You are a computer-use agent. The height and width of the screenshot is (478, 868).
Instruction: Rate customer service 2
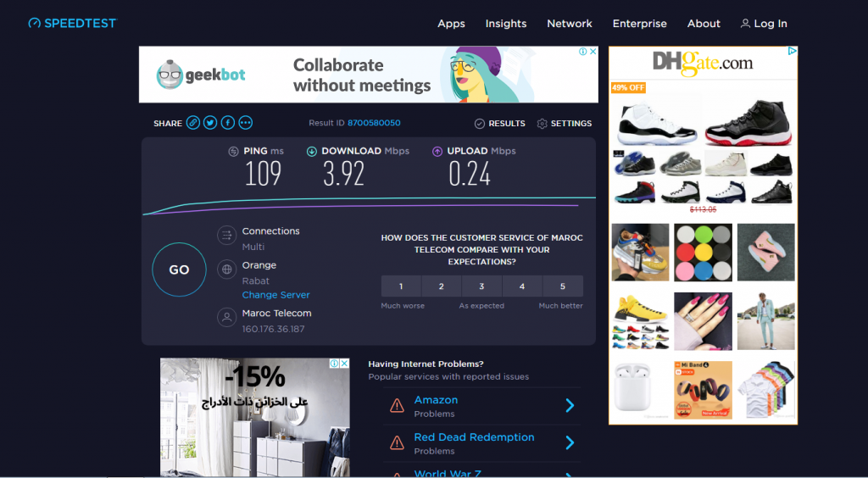pyautogui.click(x=442, y=286)
